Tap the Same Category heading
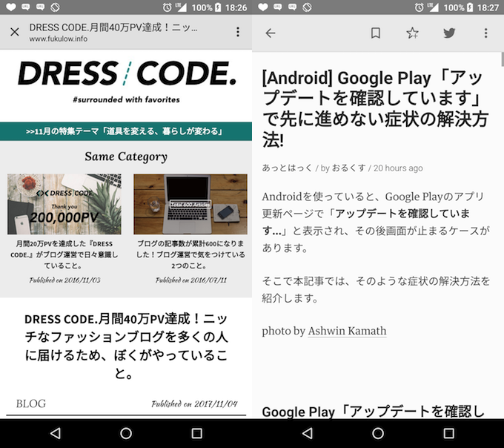This screenshot has height=448, width=504. (x=126, y=157)
